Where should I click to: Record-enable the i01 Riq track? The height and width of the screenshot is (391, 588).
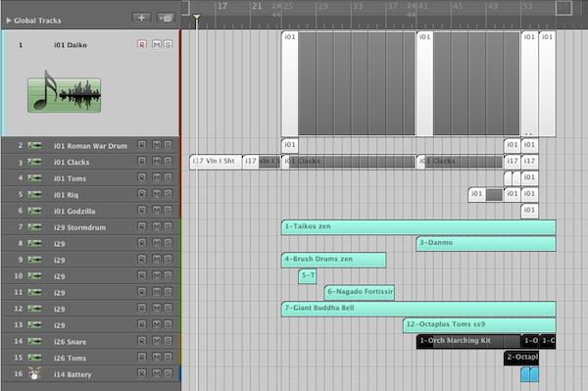point(142,194)
